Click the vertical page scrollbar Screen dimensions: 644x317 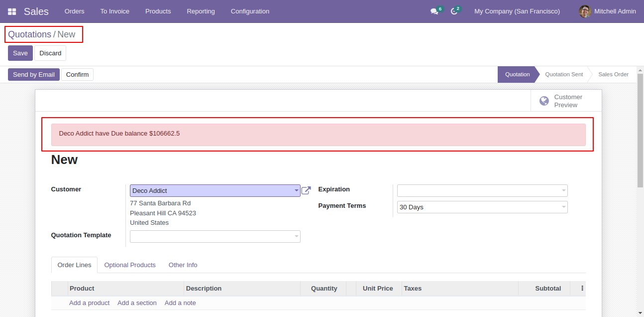[x=640, y=130]
